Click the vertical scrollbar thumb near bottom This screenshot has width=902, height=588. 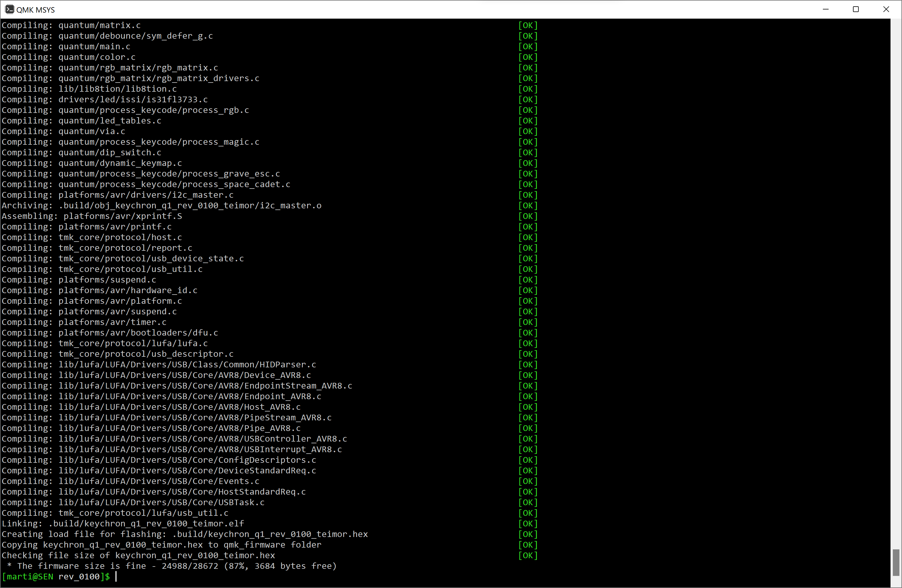(x=896, y=562)
